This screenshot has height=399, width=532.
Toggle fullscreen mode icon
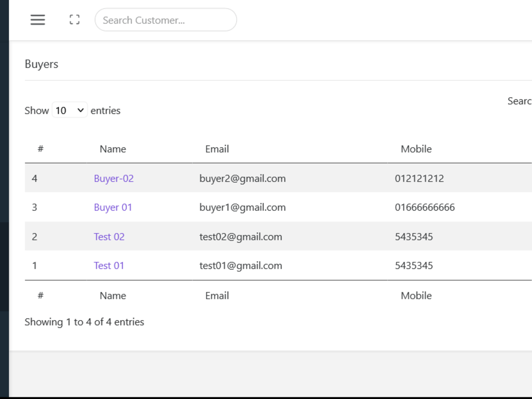[x=74, y=20]
